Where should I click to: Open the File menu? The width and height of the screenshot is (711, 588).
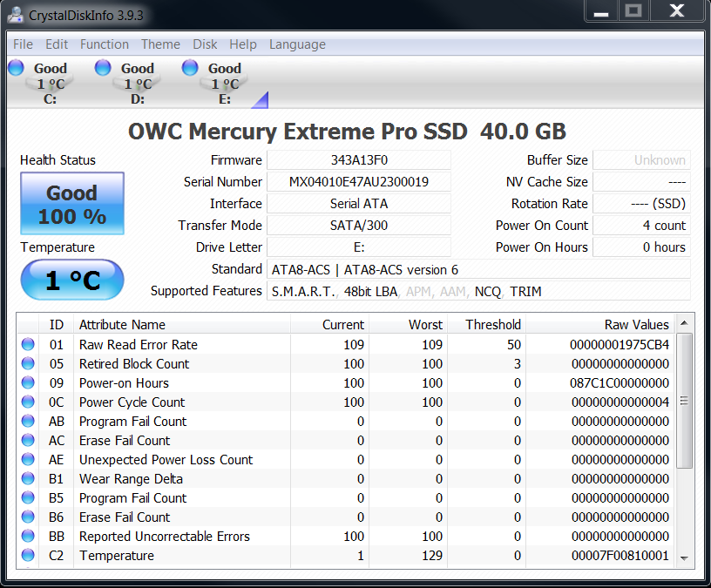click(x=23, y=44)
